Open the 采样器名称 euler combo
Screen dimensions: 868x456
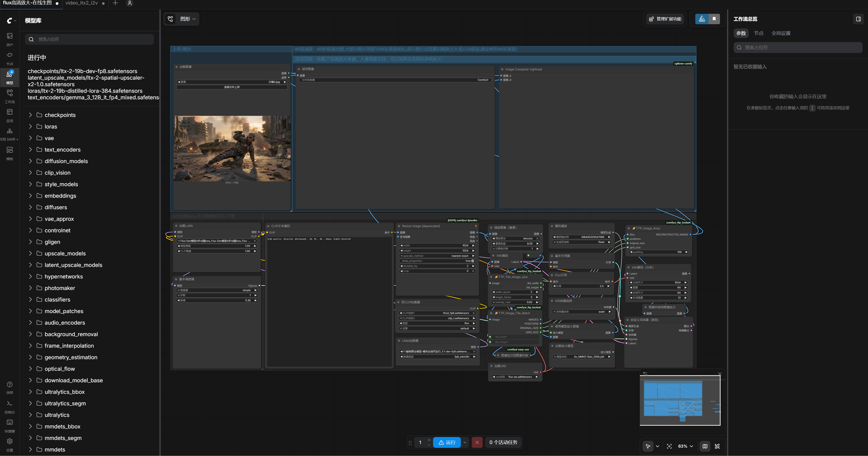click(x=582, y=312)
